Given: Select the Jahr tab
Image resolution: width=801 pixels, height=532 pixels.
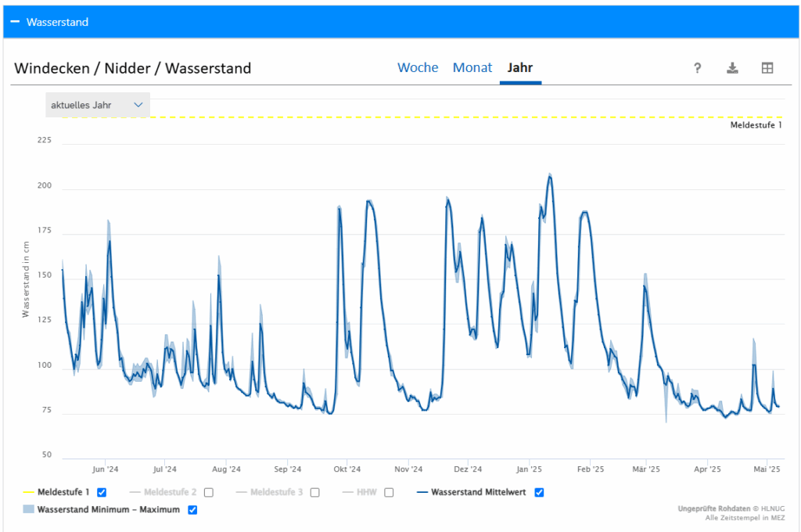Looking at the screenshot, I should click(520, 68).
